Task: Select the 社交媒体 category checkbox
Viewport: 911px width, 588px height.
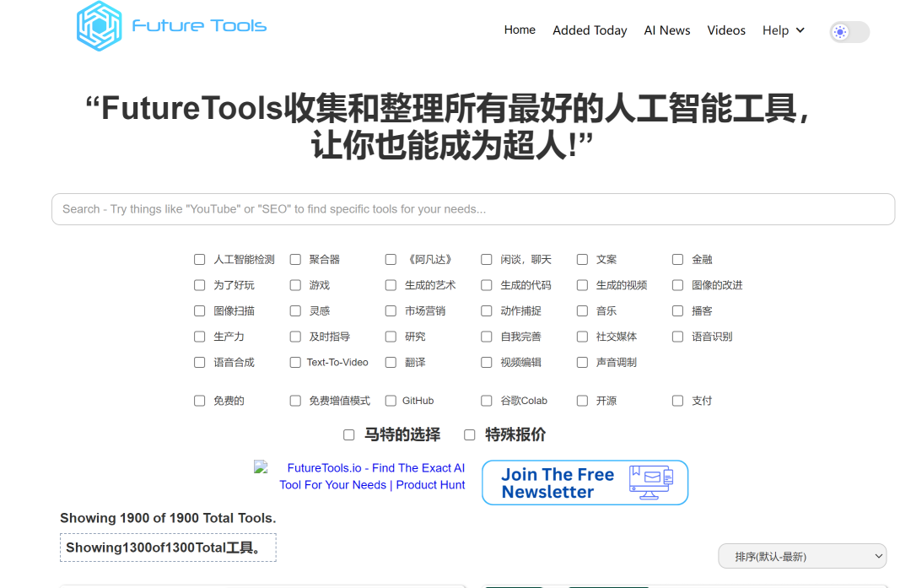Action: [582, 337]
